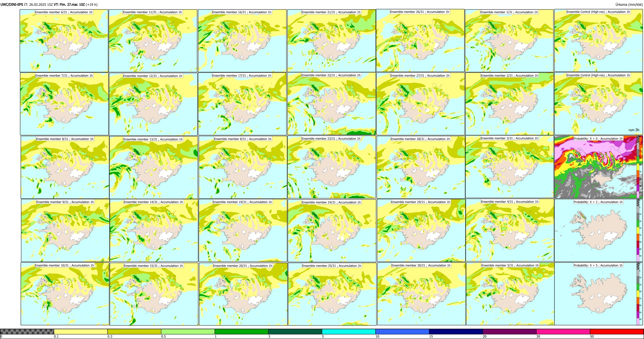644x339 pixels.
Task: Select the Ensemble member 14/31 map panel
Action: 154,231
